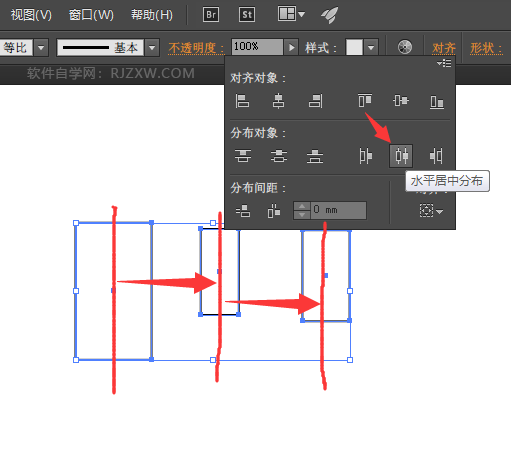Open Adobe Stock via St icon
511x453 pixels.
247,15
